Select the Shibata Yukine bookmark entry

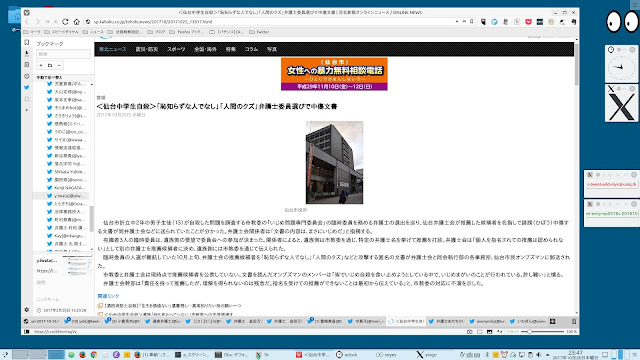66,172
